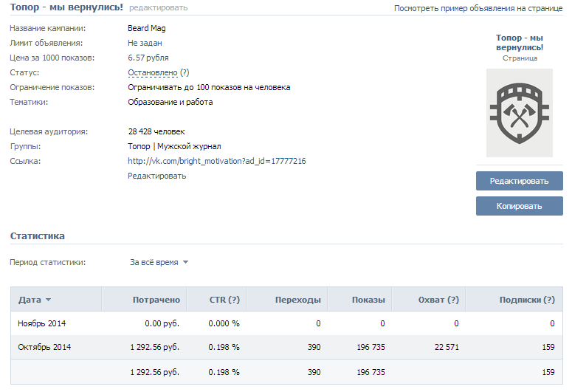The height and width of the screenshot is (392, 572).
Task: Click the Не задан ad limit value
Action: tap(145, 43)
